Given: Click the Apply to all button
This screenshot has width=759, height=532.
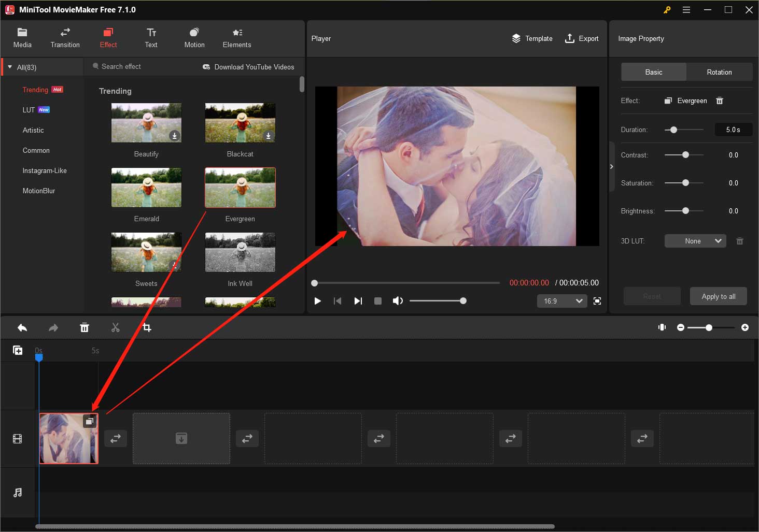Looking at the screenshot, I should (x=718, y=296).
